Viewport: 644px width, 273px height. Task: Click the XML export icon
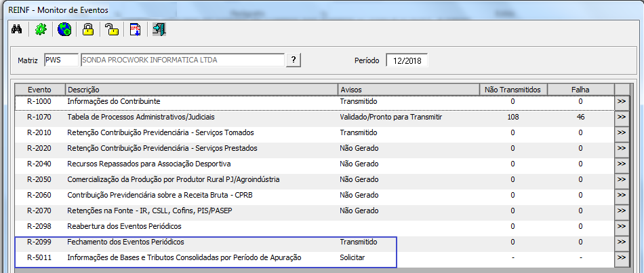coord(136,30)
